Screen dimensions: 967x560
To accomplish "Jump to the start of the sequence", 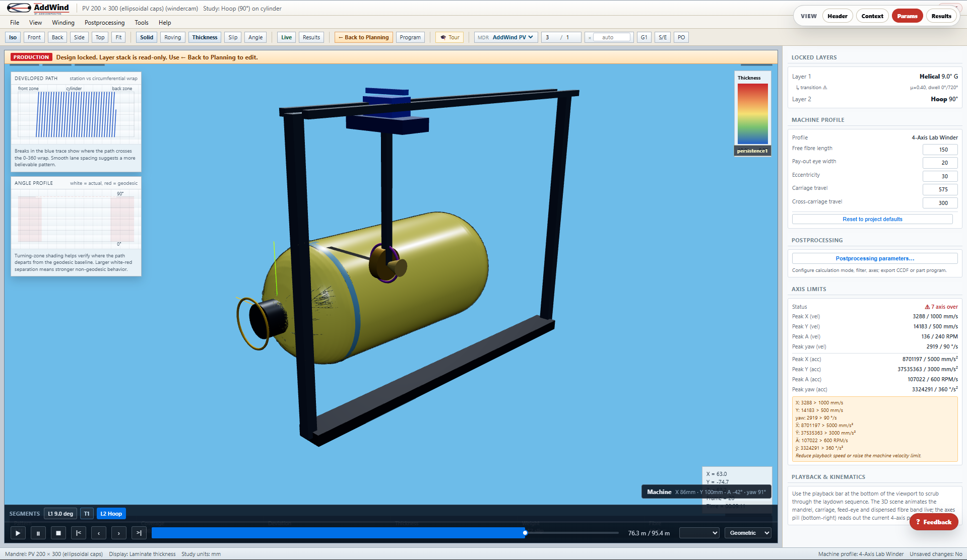I will click(79, 533).
